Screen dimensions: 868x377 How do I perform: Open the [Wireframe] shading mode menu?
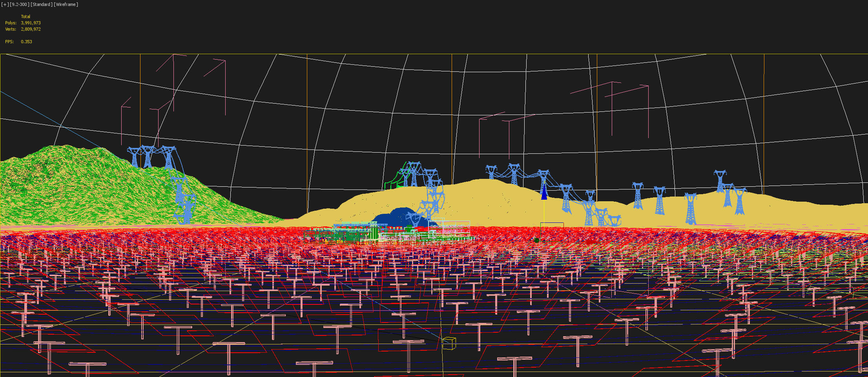click(x=66, y=4)
